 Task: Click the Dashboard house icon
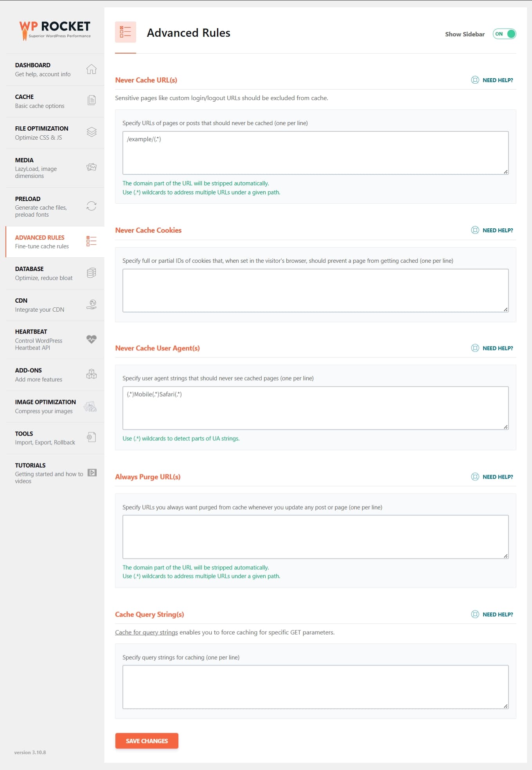(91, 69)
